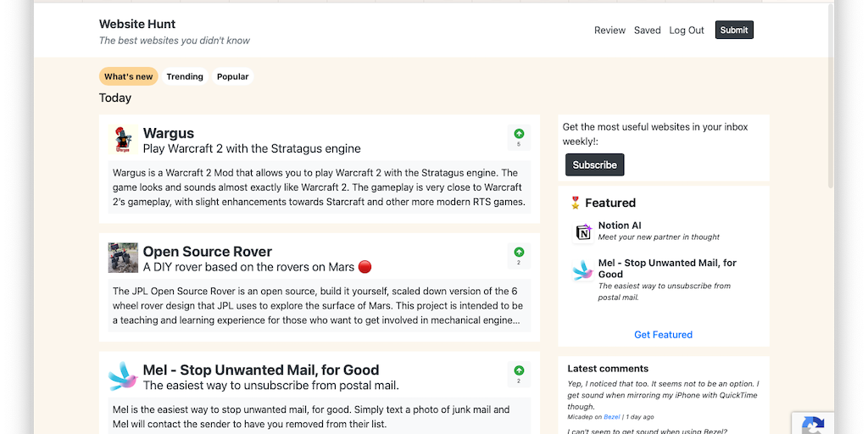Select the What's new tab

point(129,77)
